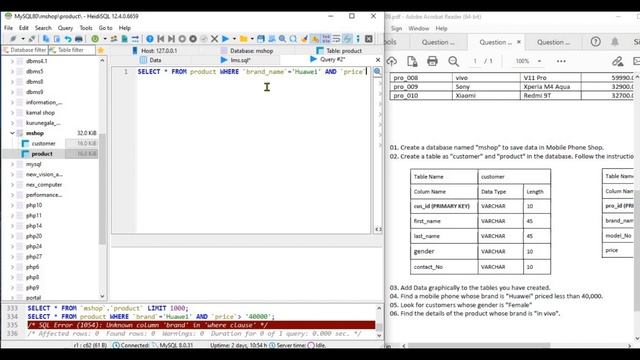This screenshot has height=360, width=640.
Task: Click inside the SQL query editor line 1
Action: 253,72
